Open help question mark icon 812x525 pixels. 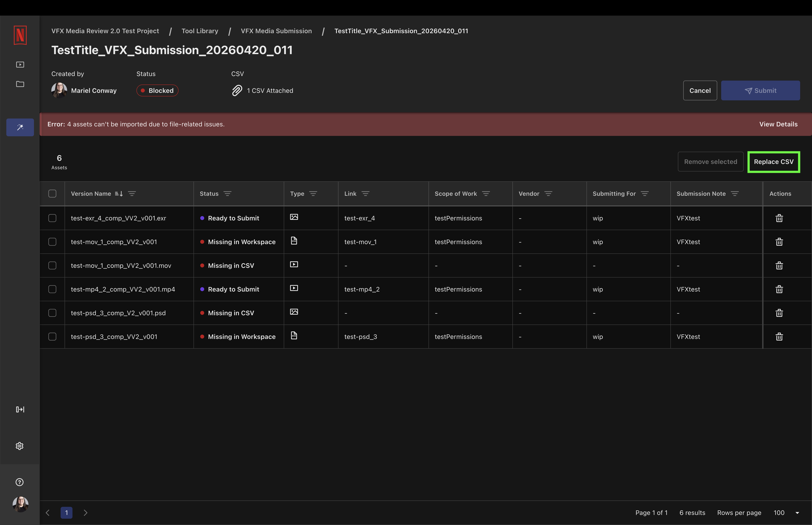click(20, 482)
